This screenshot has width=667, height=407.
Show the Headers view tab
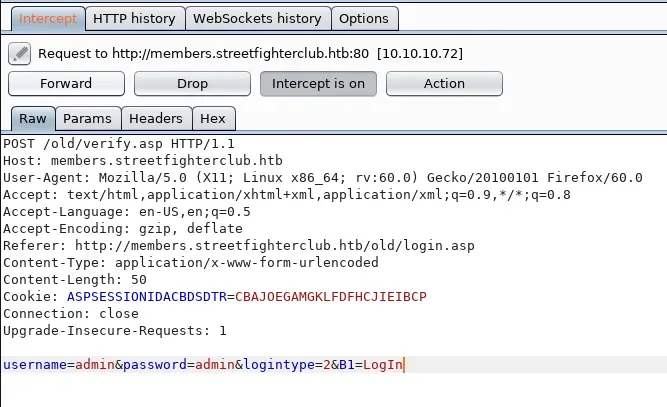156,119
